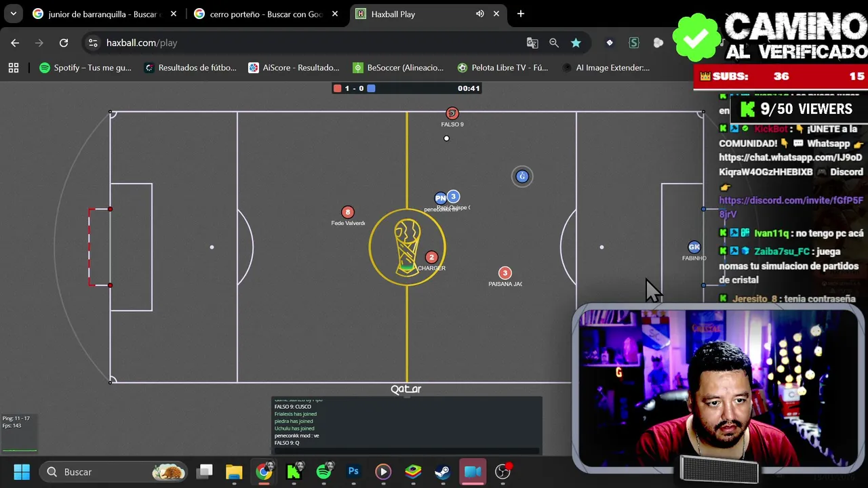This screenshot has height=488, width=868.
Task: Open BlueStacks from the taskbar
Action: [x=413, y=472]
